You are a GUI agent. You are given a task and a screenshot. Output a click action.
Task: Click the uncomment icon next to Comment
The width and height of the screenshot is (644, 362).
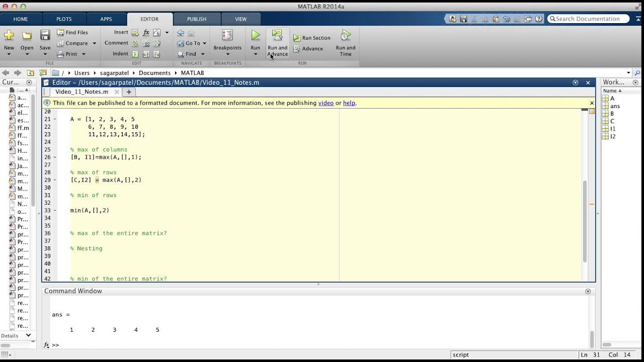click(x=146, y=43)
